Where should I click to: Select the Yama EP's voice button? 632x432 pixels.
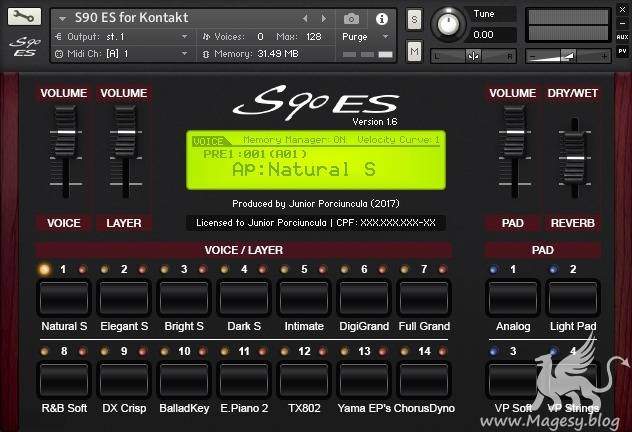point(364,380)
